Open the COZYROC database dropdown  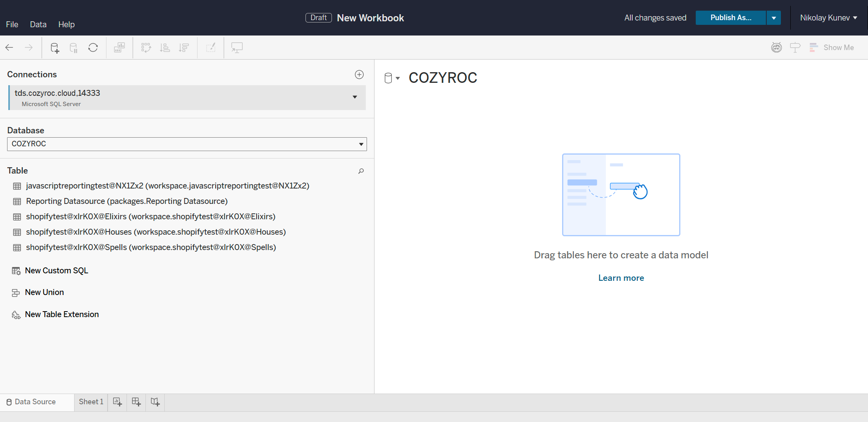coord(361,144)
